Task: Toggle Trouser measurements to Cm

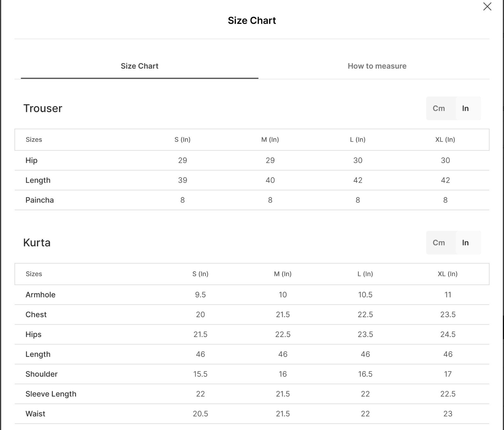Action: click(x=438, y=108)
